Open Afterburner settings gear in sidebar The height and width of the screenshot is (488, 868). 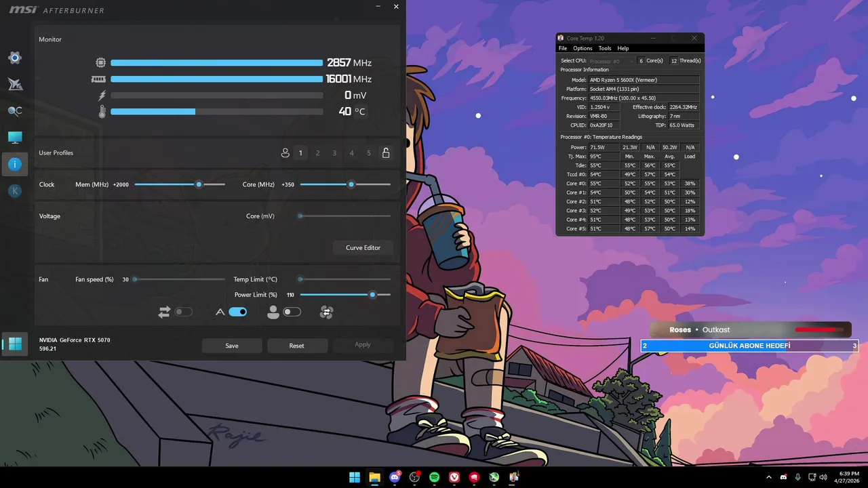point(14,58)
